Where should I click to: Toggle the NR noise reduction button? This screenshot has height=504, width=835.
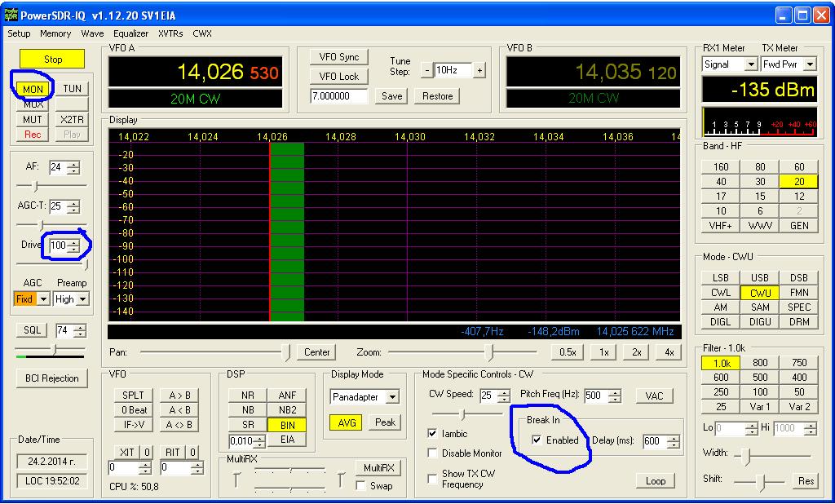click(248, 396)
